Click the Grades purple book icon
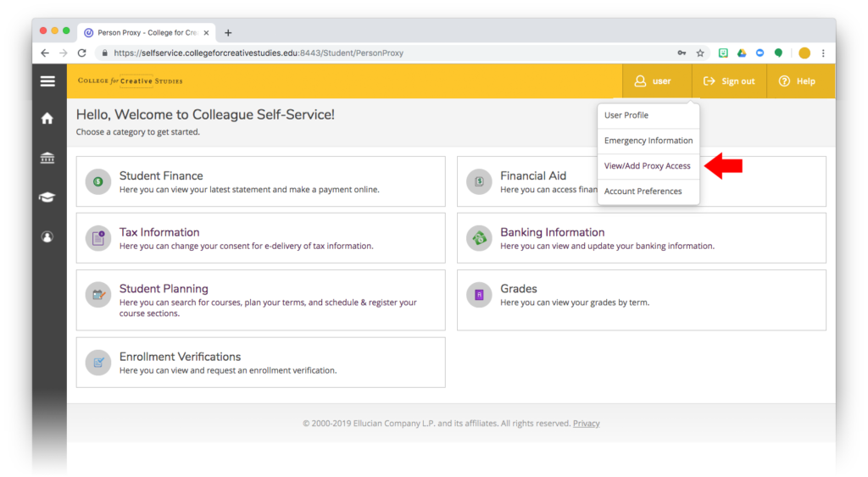The width and height of the screenshot is (868, 477). pyautogui.click(x=479, y=294)
